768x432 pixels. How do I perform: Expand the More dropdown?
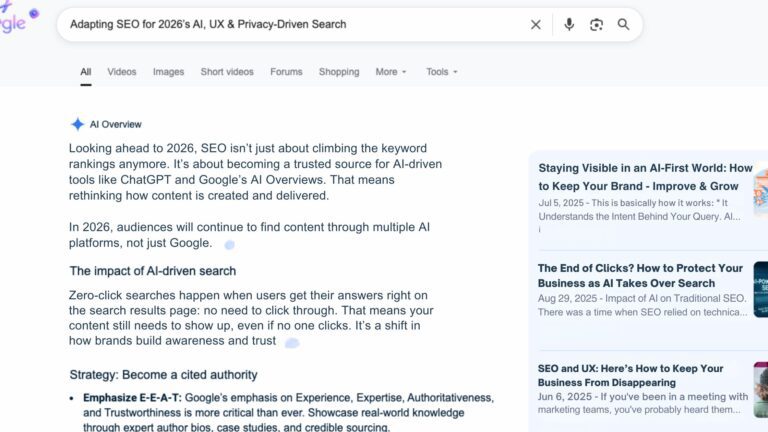pos(391,72)
